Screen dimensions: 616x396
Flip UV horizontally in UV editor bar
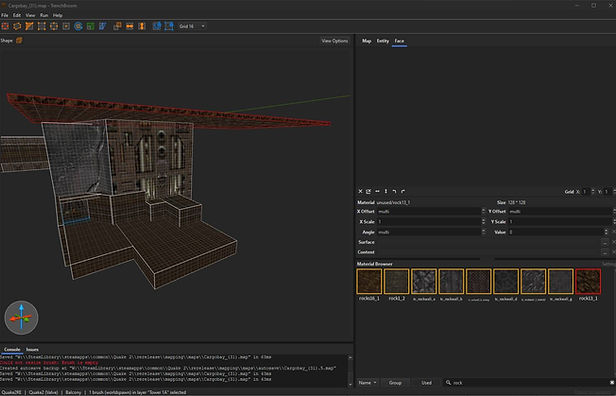377,191
